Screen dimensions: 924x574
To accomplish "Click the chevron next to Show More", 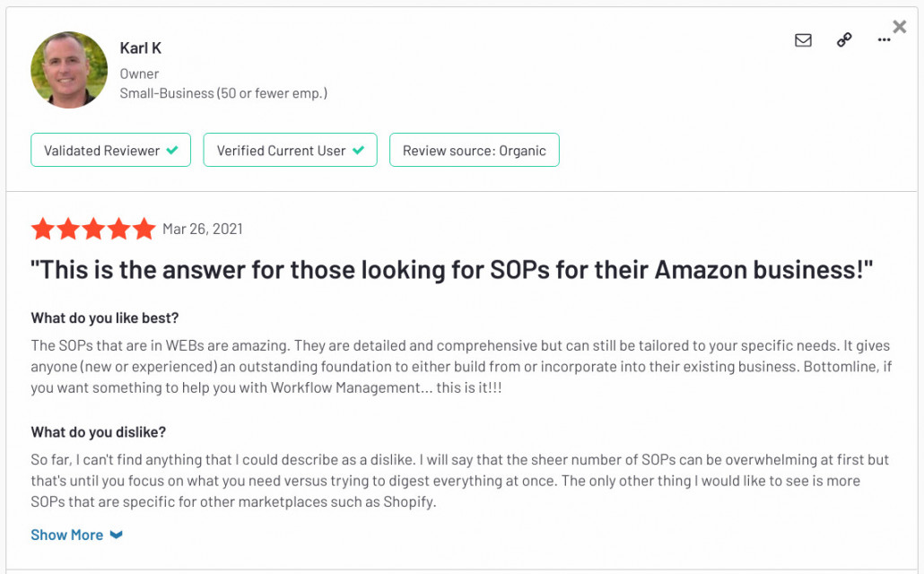I will (116, 535).
